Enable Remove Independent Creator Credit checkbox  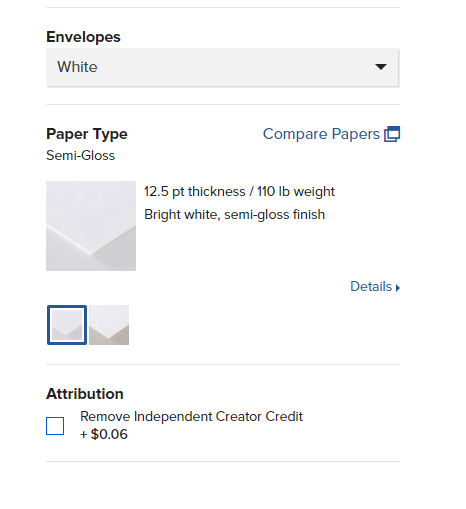[x=55, y=426]
